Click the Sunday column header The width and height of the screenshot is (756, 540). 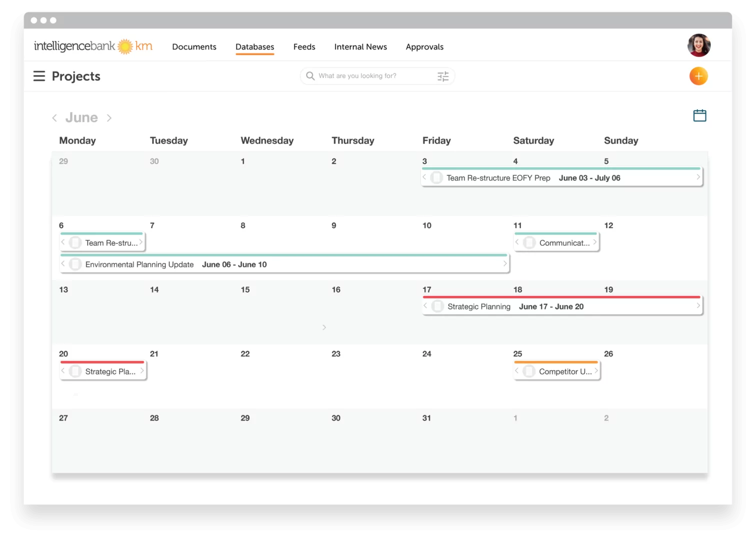pos(621,140)
